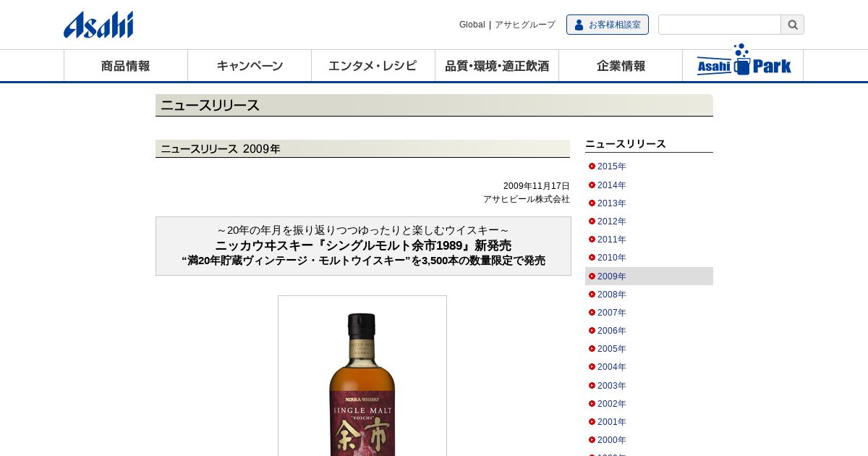
Task: Open the お客様相談室 button
Action: [608, 25]
